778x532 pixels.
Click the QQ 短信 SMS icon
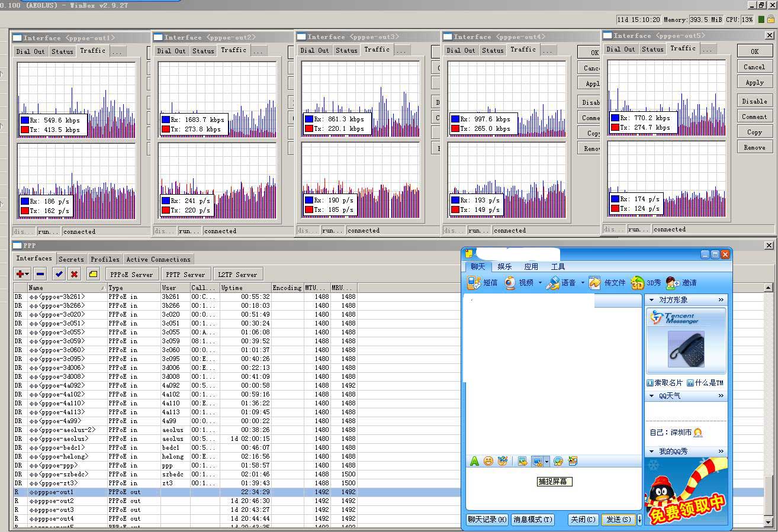(x=474, y=283)
